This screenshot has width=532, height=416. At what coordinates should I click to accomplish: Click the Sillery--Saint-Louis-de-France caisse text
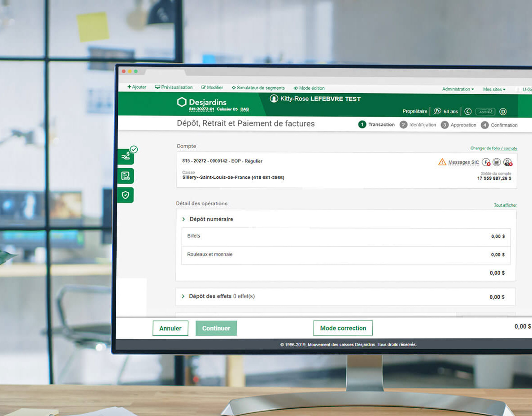pyautogui.click(x=233, y=178)
